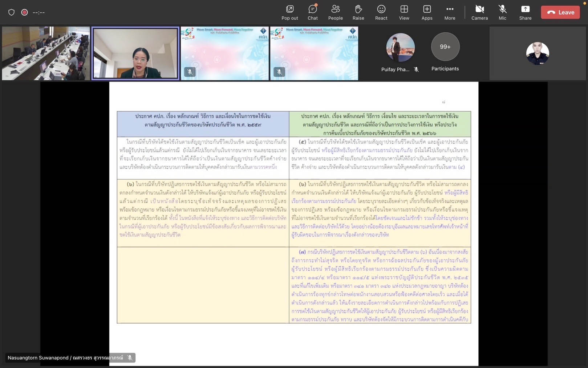
Task: Click the shield security icon
Action: [x=11, y=12]
